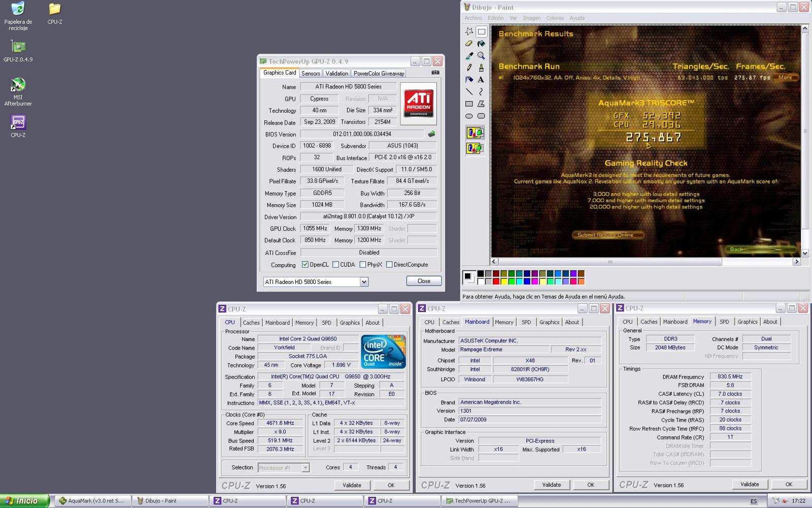
Task: Toggle the DirectCompute checkbox in GPU-Z
Action: 389,265
